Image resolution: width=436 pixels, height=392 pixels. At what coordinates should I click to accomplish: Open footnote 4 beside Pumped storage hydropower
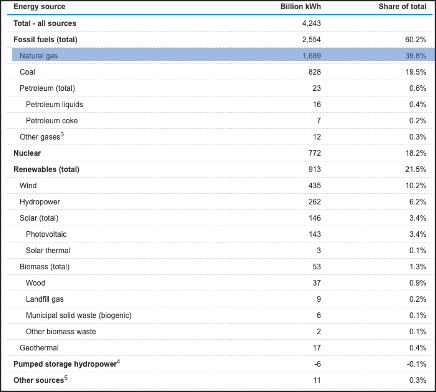118,362
